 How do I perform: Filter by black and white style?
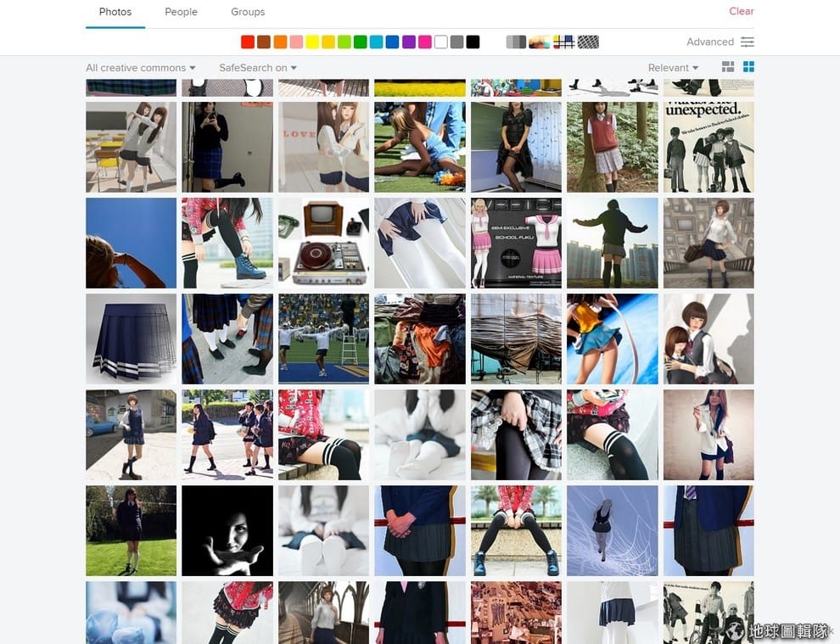[x=516, y=42]
